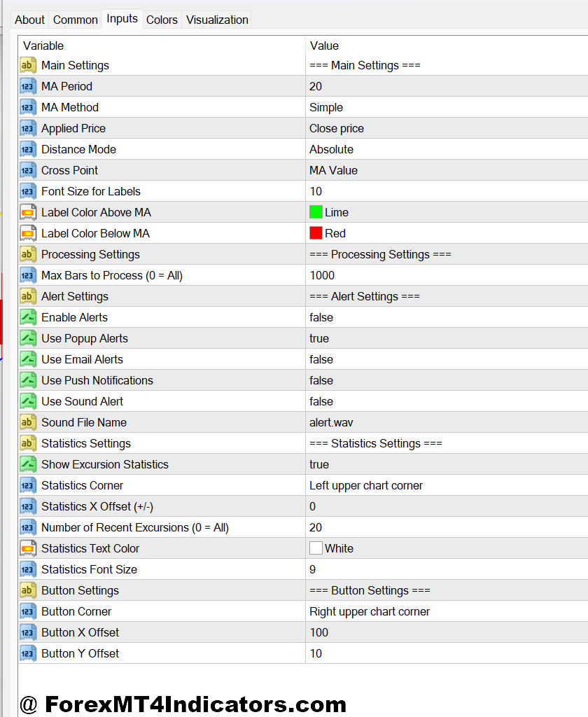Click the integer icon beside MA Period
Image resolution: width=588 pixels, height=717 pixels.
coord(27,86)
